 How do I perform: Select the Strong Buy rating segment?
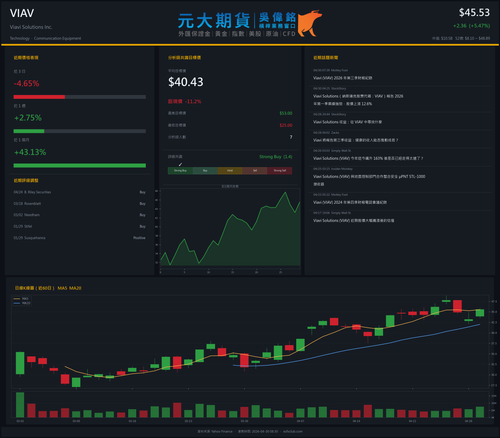click(x=180, y=171)
